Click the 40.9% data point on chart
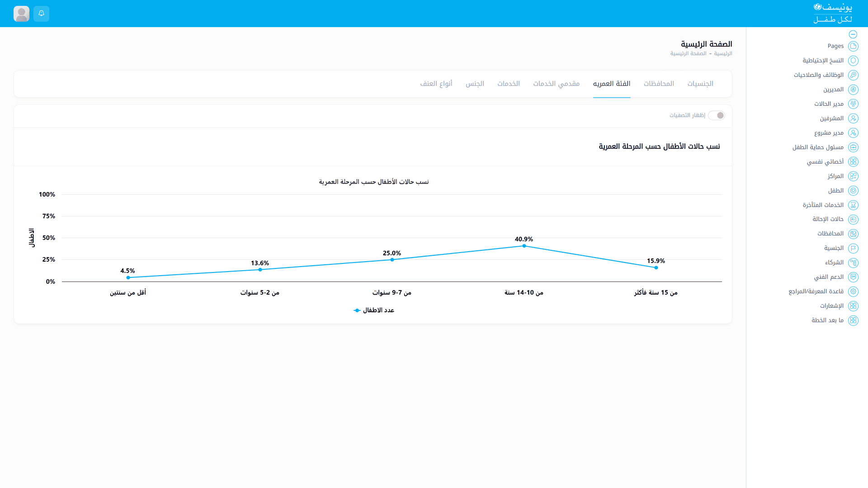This screenshot has width=868, height=488. tap(524, 246)
